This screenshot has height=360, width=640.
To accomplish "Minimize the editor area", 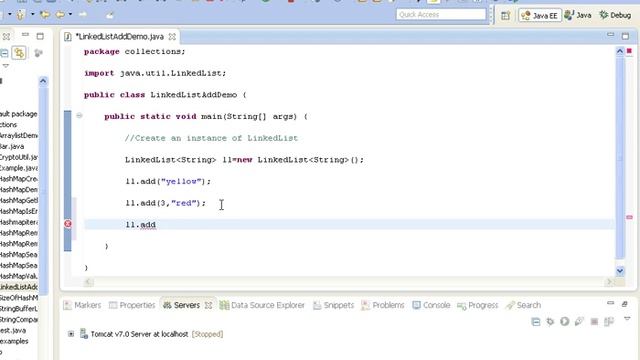I will (x=611, y=35).
